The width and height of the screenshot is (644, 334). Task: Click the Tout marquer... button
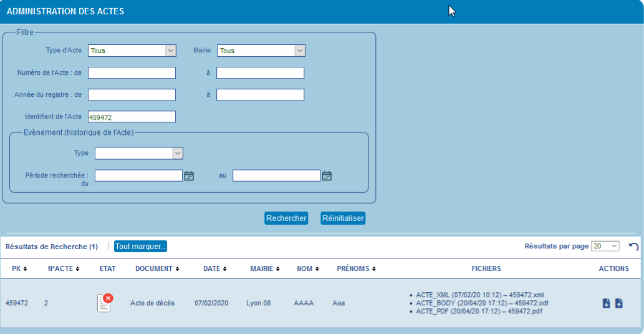click(x=140, y=247)
